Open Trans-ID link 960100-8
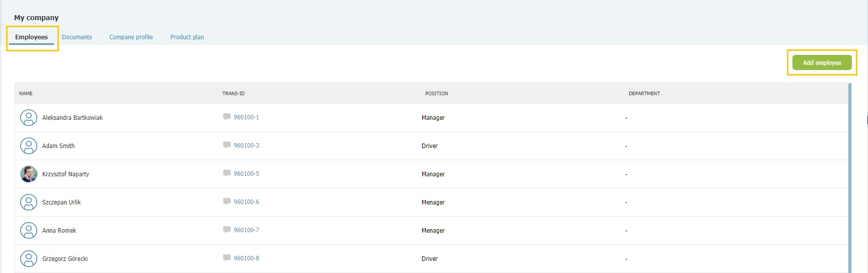Screen dimensions: 868x273 point(246,258)
